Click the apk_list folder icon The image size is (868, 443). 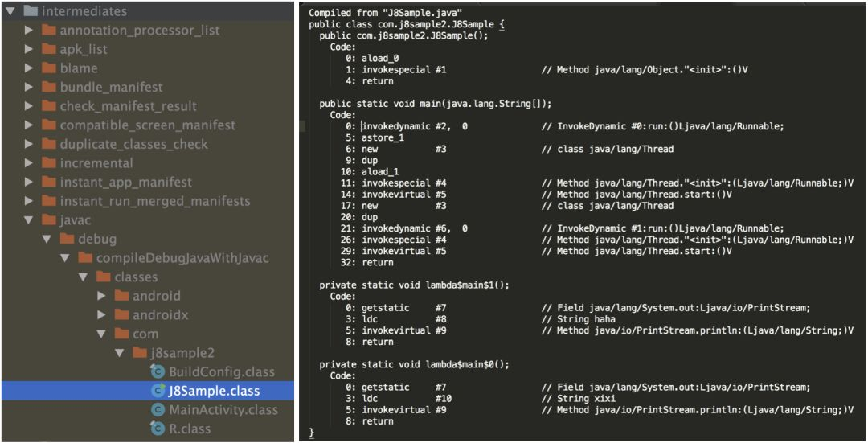pyautogui.click(x=49, y=49)
